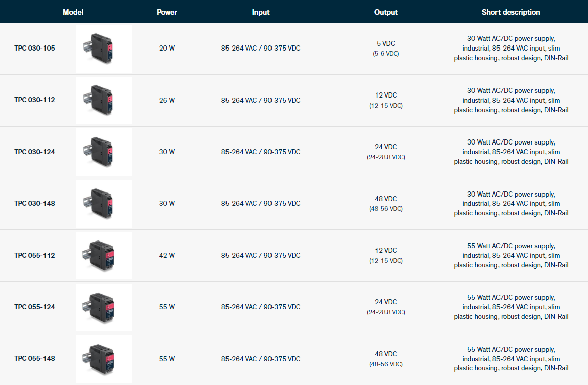Viewport: 588px width, 385px height.
Task: Open the TPC 055-148 model page
Action: [x=34, y=358]
